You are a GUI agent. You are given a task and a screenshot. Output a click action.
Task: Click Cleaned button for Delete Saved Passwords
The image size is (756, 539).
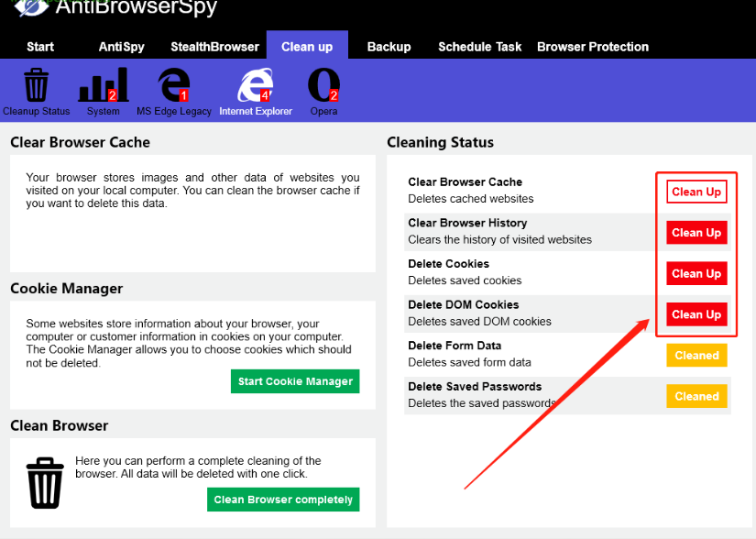(x=696, y=396)
